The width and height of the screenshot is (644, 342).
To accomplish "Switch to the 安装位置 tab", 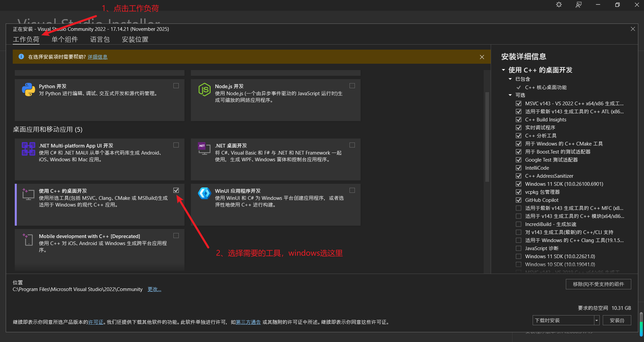I will pos(135,40).
